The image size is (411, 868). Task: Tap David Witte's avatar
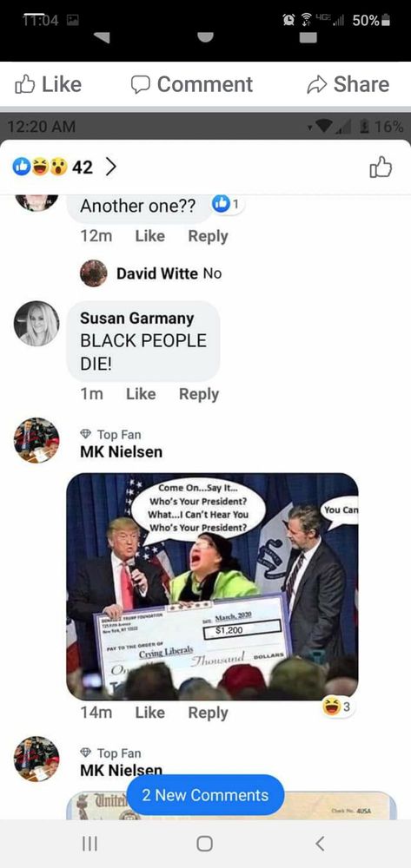coord(94,273)
